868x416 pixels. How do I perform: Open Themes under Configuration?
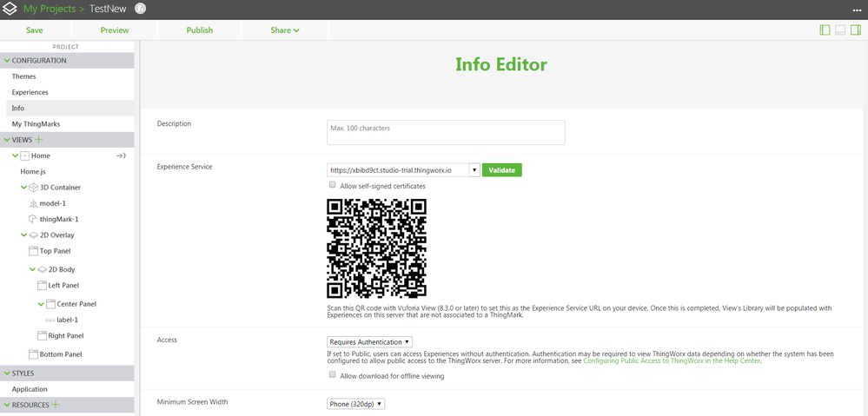23,76
